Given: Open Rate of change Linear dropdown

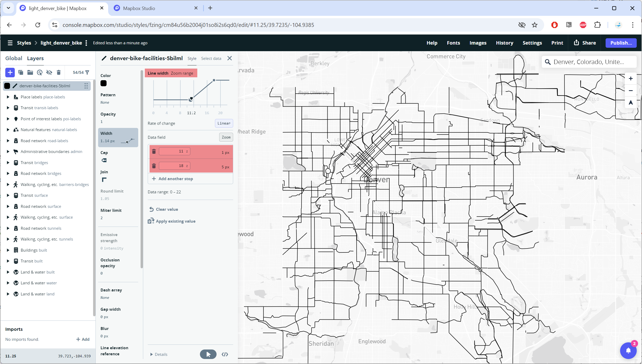Looking at the screenshot, I should click(224, 123).
